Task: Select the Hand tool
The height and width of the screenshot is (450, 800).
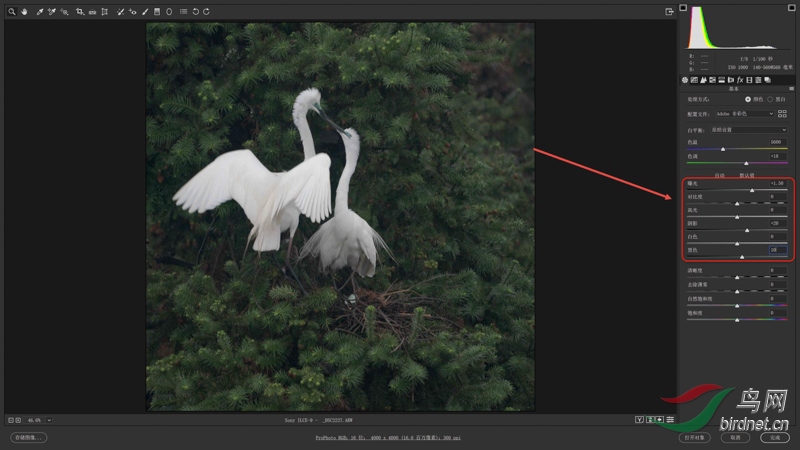Action: [x=23, y=12]
